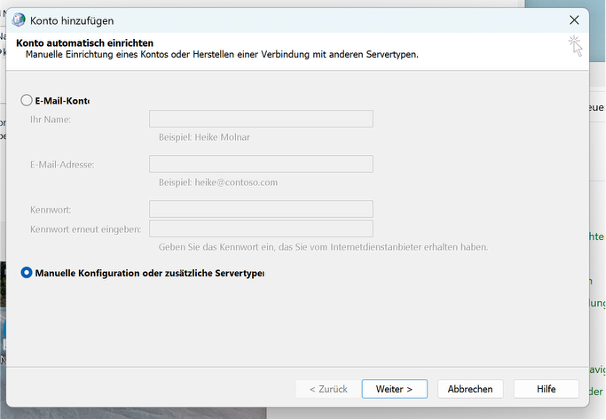Select the E-Mail-Konto radio button

[27, 100]
